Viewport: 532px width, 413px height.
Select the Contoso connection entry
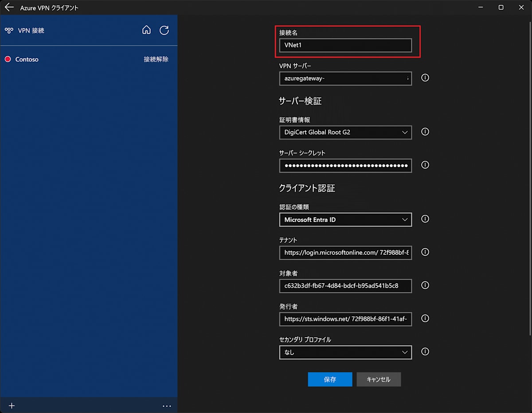(x=89, y=59)
